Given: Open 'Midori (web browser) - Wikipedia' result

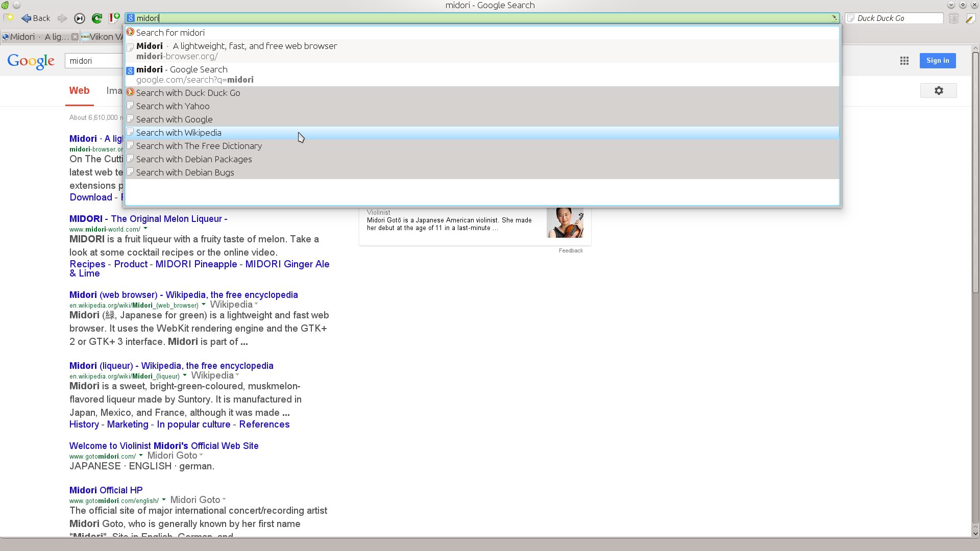Looking at the screenshot, I should click(x=184, y=295).
